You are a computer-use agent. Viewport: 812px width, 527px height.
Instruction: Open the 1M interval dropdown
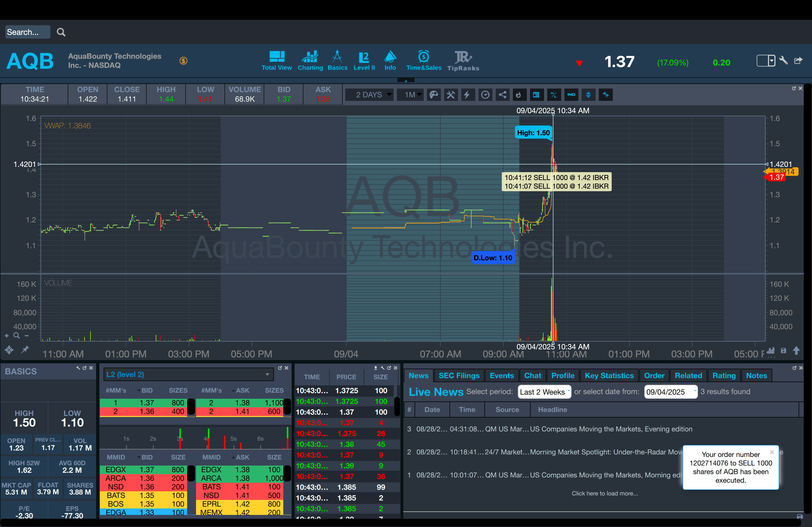[x=411, y=95]
